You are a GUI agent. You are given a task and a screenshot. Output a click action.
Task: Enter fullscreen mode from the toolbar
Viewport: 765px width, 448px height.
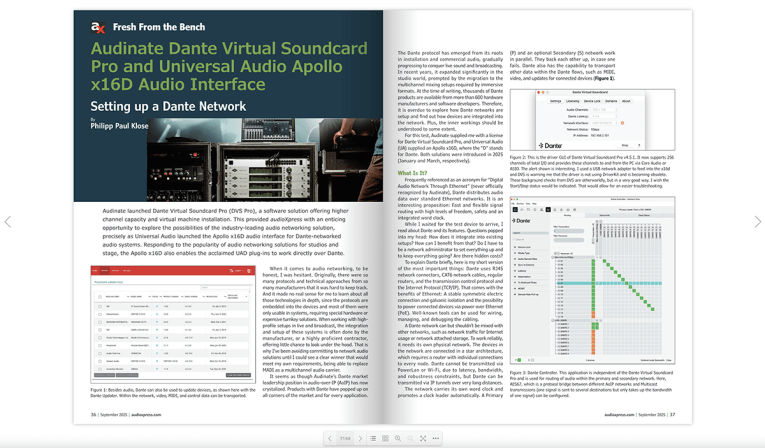pyautogui.click(x=423, y=438)
